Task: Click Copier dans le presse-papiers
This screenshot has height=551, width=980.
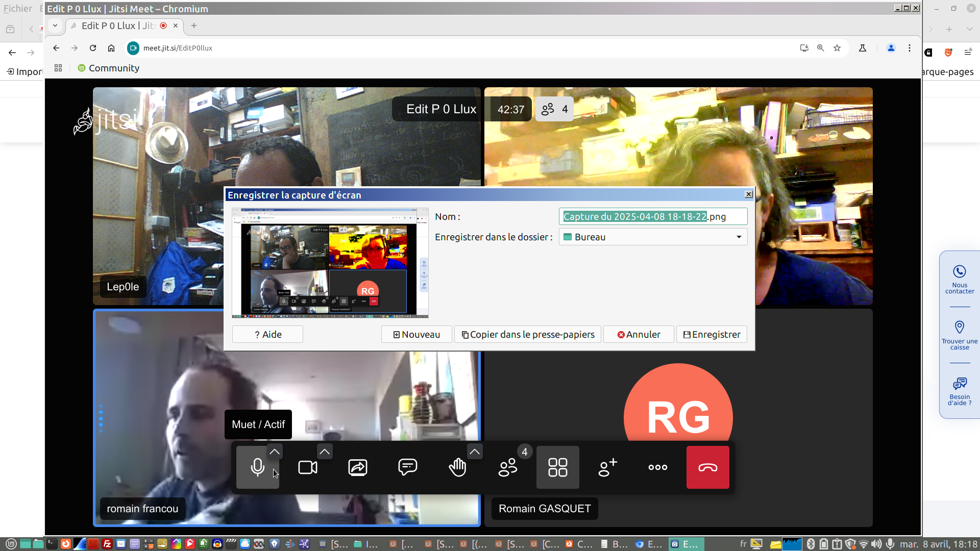Action: point(528,335)
